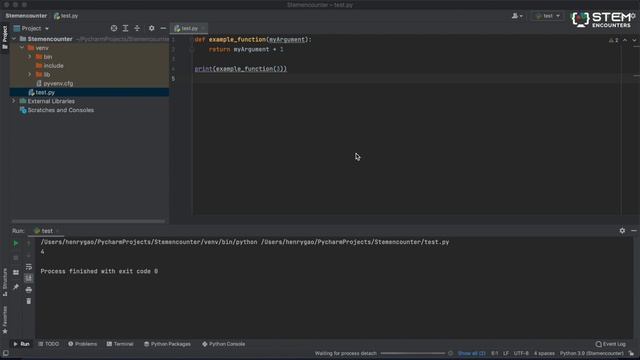Screen dimensions: 640x360
Task: Open Project panel options gear
Action: [151, 28]
